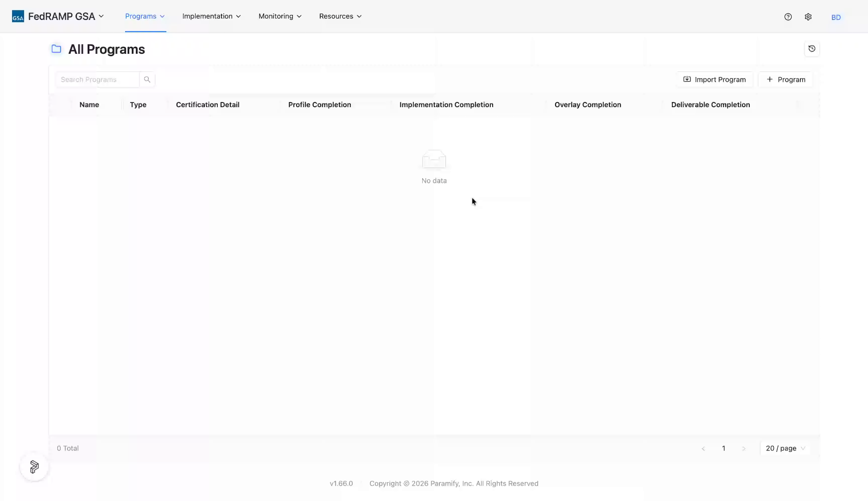Click the Certification Detail column header
This screenshot has height=501, width=868.
208,105
